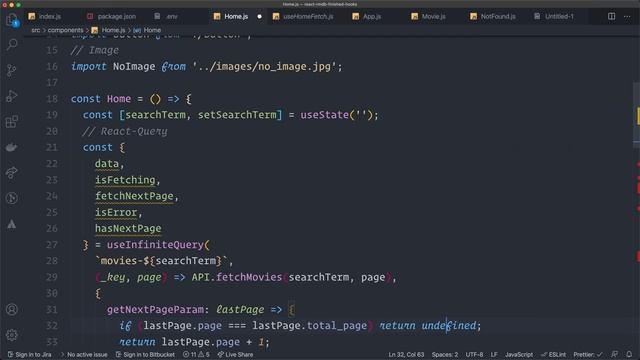Click line number 27 in the gutter

click(52, 245)
